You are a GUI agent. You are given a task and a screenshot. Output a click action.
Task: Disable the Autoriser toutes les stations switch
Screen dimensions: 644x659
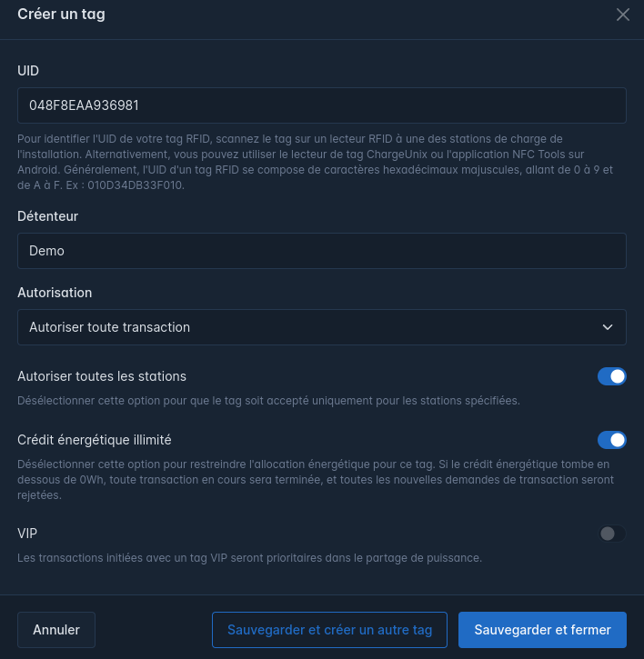pos(612,376)
